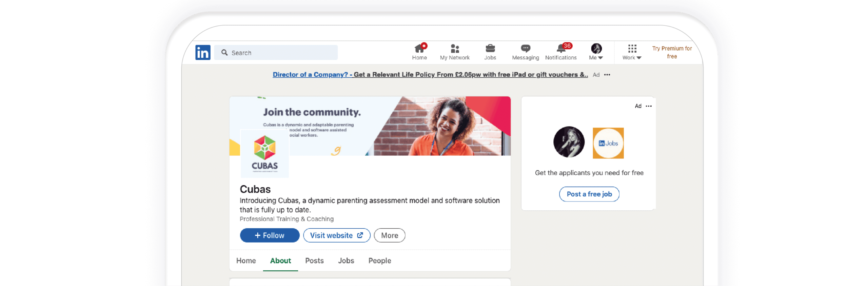The height and width of the screenshot is (286, 868).
Task: Follow the Cubas company page
Action: [270, 235]
